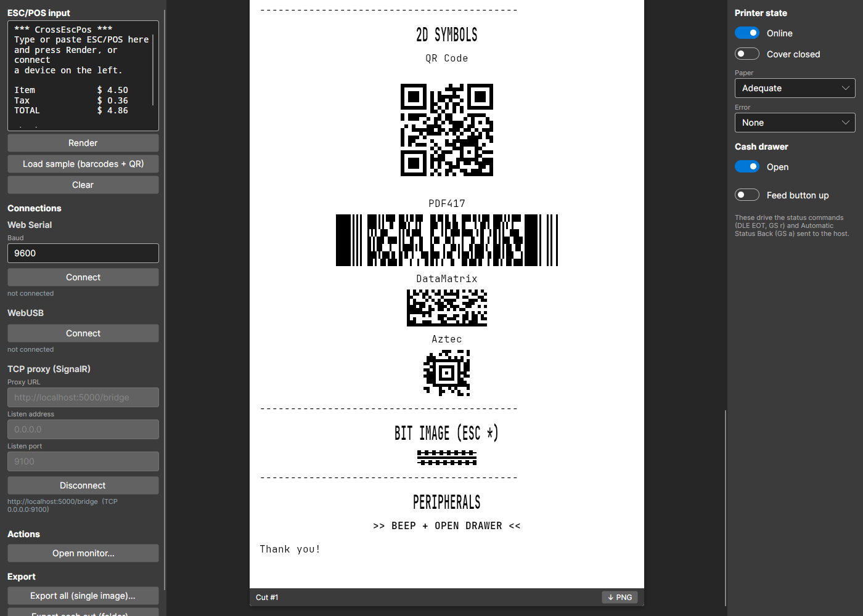The height and width of the screenshot is (616, 863).
Task: Toggle the Feed button up switch
Action: 746,195
